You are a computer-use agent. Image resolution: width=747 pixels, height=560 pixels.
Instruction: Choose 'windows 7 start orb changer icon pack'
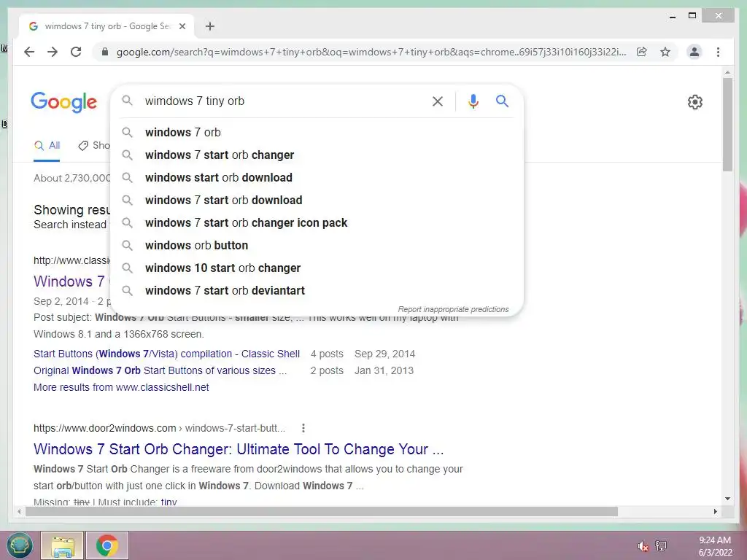[317, 223]
